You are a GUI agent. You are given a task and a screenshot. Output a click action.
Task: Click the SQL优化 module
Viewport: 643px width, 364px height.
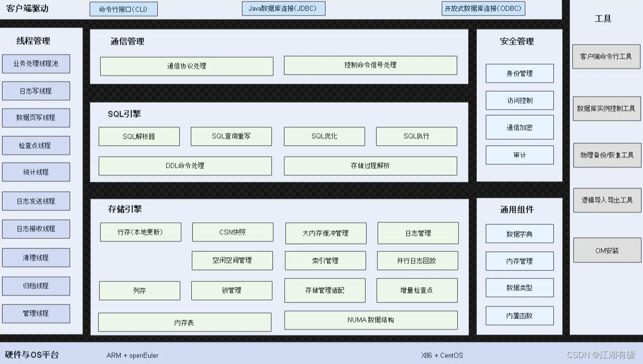[324, 136]
